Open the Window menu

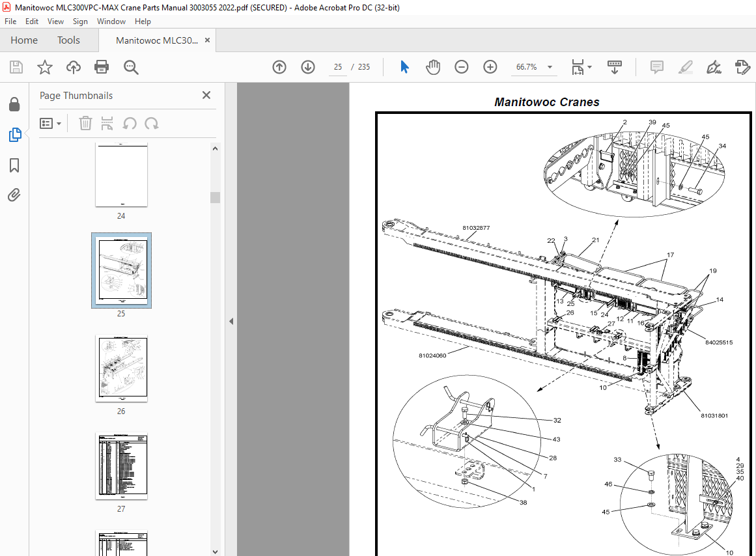pyautogui.click(x=111, y=21)
